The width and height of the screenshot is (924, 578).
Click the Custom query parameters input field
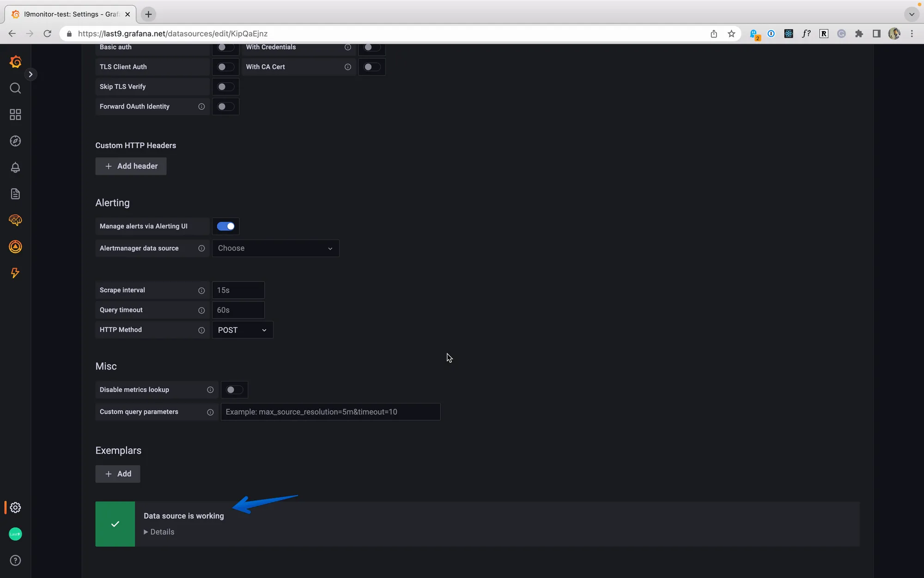[330, 412]
